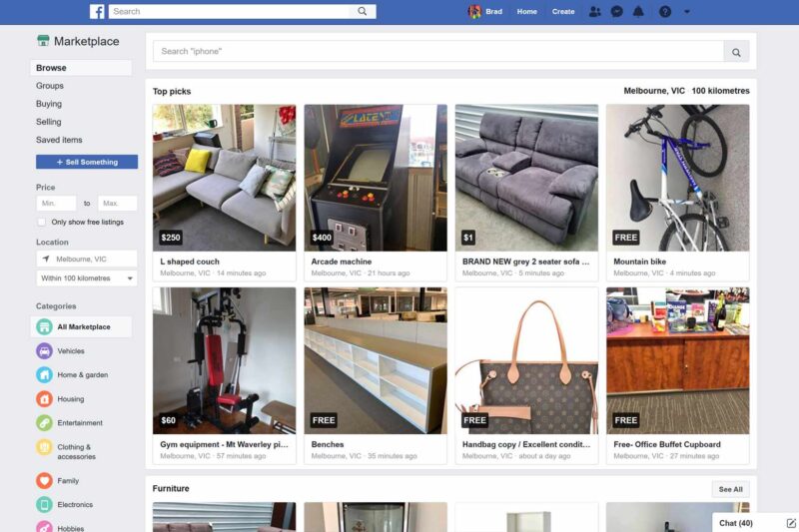The image size is (799, 532).
Task: Click the Min price field
Action: coord(56,204)
